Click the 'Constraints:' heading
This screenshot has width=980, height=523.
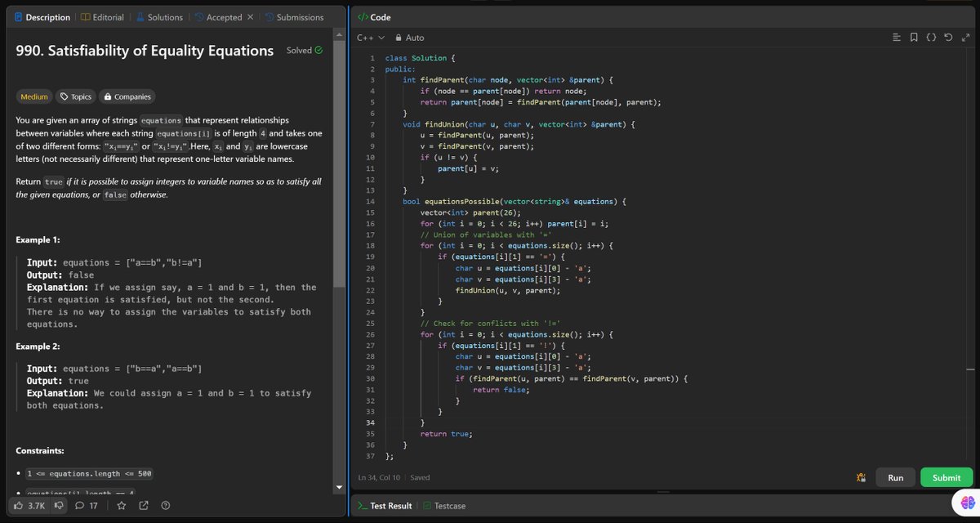(x=40, y=451)
